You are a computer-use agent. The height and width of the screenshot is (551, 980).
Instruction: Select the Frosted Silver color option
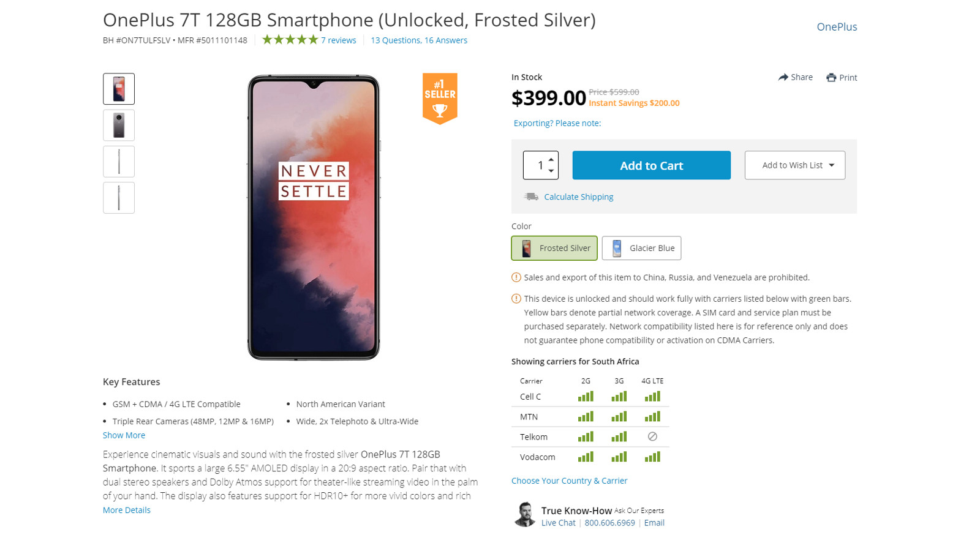coord(554,248)
